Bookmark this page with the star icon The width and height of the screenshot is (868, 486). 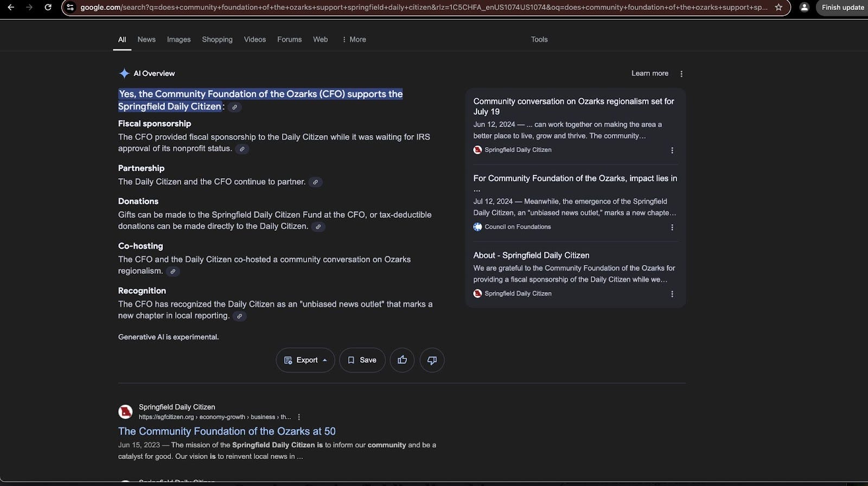click(x=778, y=8)
